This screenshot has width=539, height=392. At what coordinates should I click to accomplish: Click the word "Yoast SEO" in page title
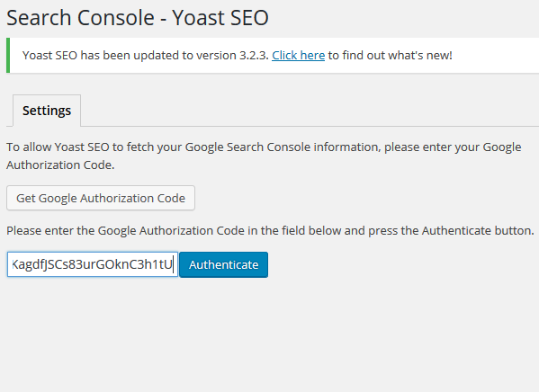[220, 17]
